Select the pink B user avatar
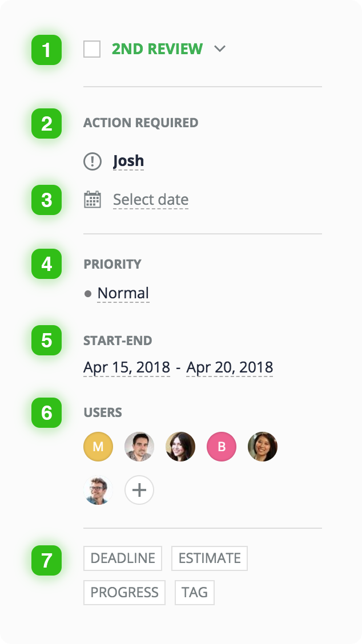This screenshot has height=644, width=362. coord(222,447)
